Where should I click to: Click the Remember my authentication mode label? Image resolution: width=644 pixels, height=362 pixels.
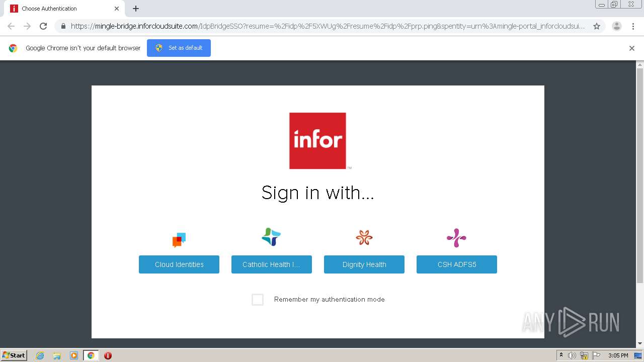(x=330, y=299)
